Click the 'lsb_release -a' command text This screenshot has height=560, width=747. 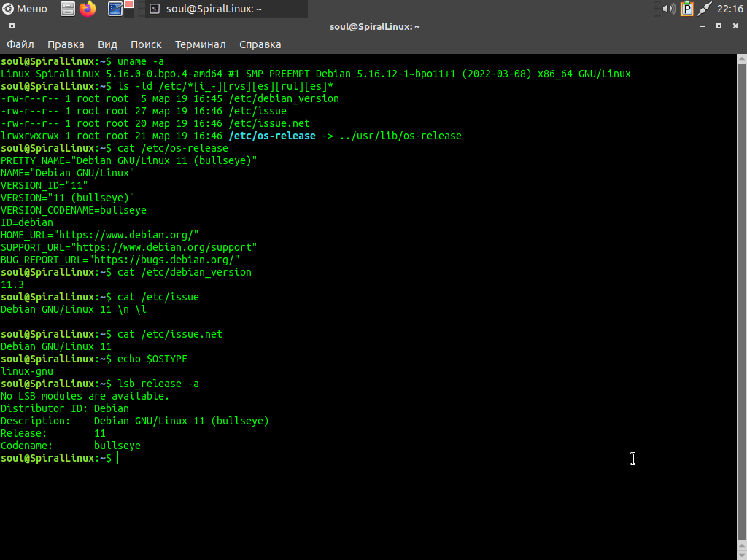[158, 384]
